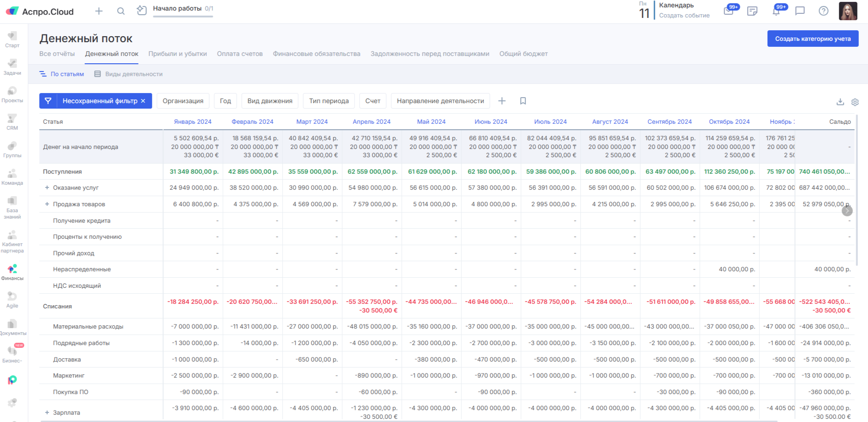Click Создать категорию учета button
The width and height of the screenshot is (868, 422).
point(813,39)
